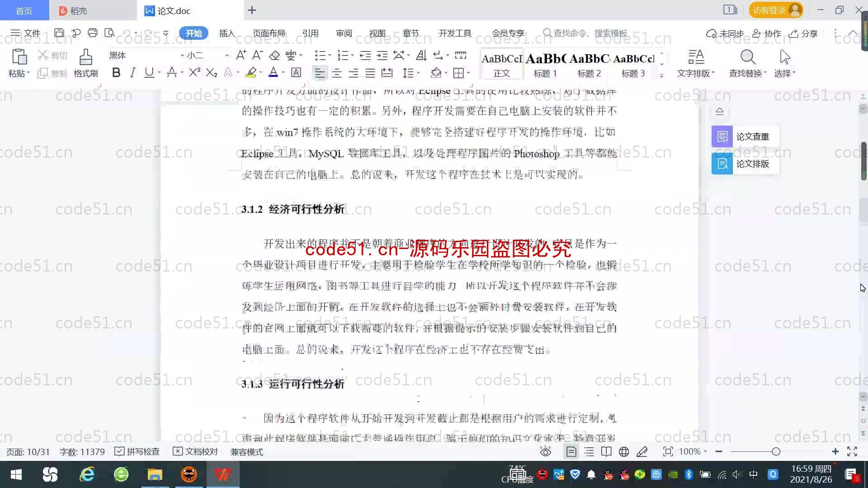
Task: Increase paragraph indent
Action: coord(382,55)
